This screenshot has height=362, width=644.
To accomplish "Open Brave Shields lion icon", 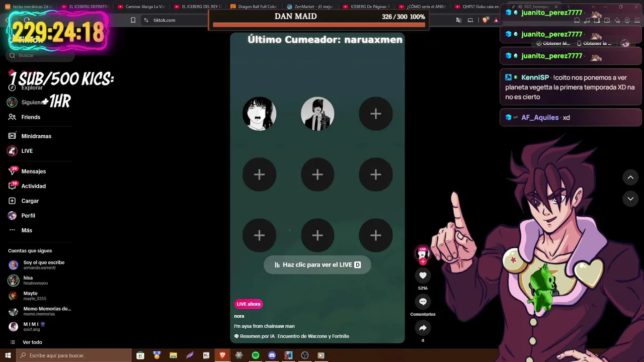I will click(x=485, y=20).
